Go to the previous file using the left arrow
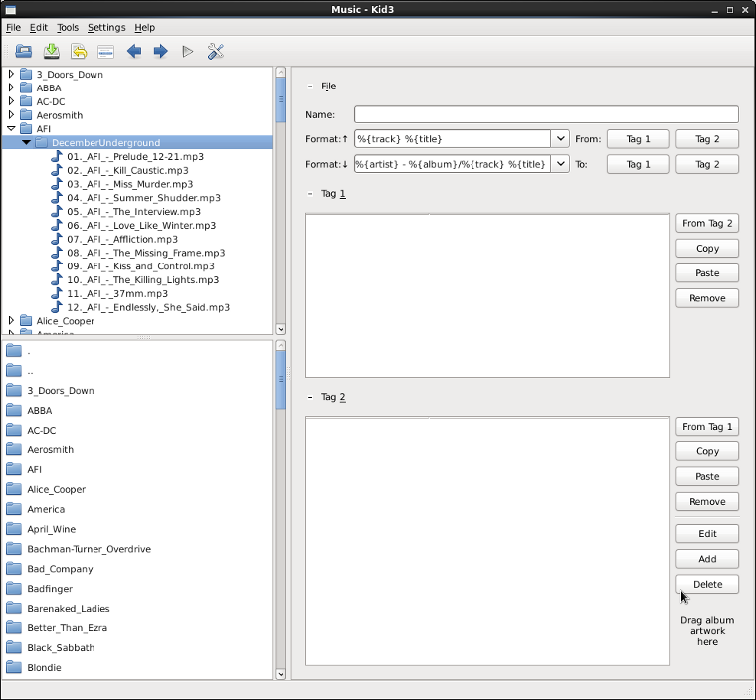Image resolution: width=756 pixels, height=700 pixels. click(x=133, y=51)
